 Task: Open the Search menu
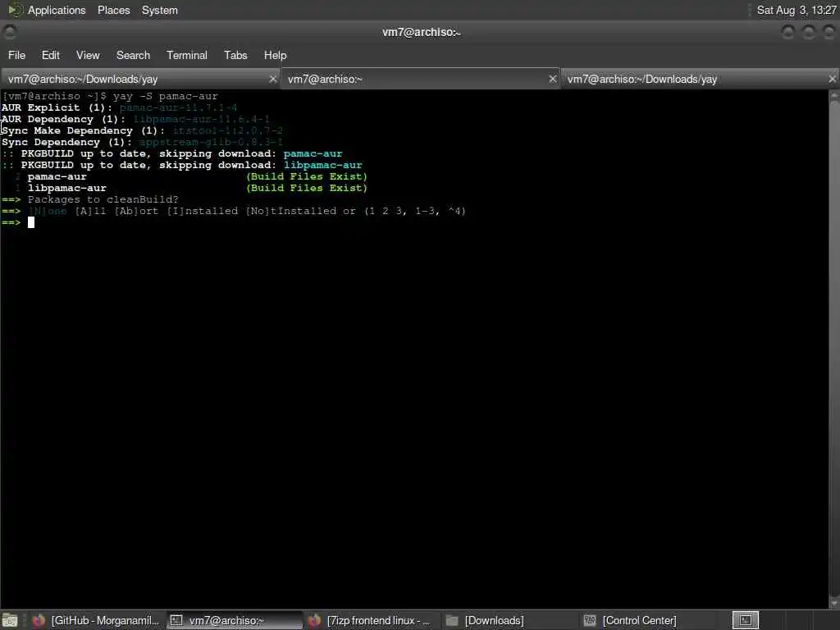coord(133,55)
